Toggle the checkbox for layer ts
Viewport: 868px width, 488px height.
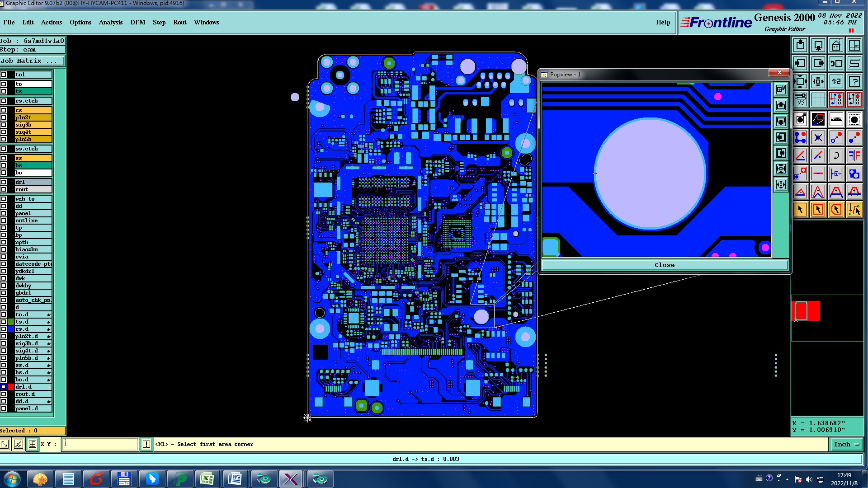4,91
